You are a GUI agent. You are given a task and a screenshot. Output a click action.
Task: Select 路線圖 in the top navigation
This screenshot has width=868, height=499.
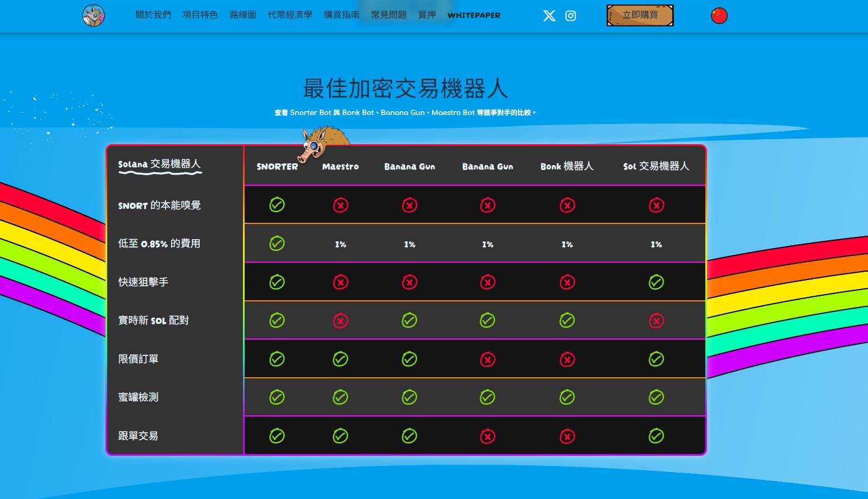click(242, 15)
